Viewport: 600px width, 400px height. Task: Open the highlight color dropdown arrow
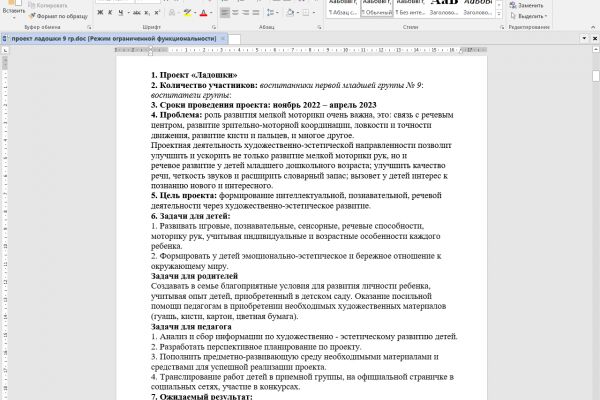click(195, 13)
